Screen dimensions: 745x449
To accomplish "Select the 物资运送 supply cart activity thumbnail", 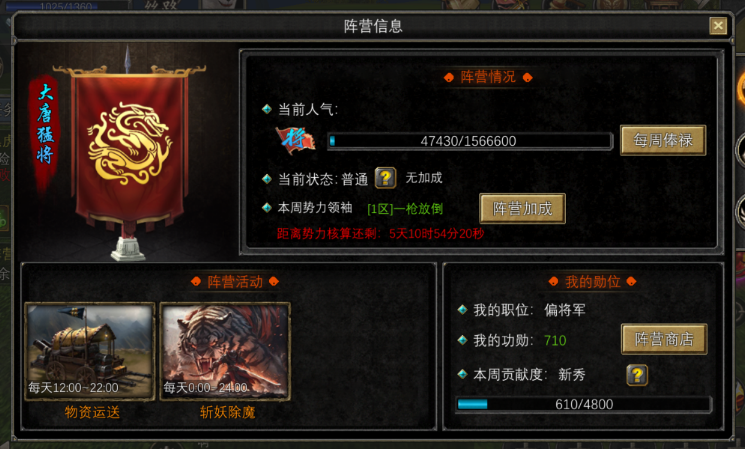I will pos(90,352).
